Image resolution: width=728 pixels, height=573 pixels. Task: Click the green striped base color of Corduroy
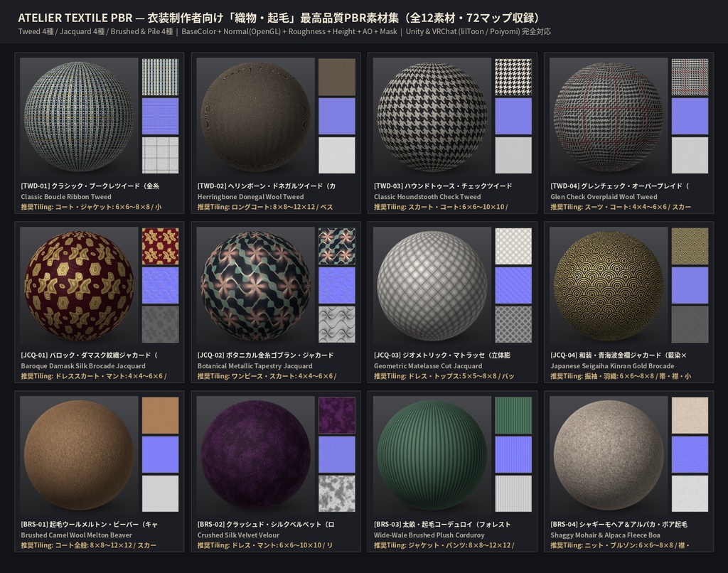[x=513, y=415]
